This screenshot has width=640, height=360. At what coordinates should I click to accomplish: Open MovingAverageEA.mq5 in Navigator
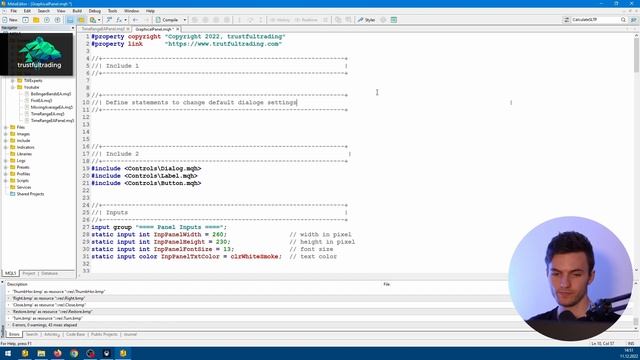(51, 107)
